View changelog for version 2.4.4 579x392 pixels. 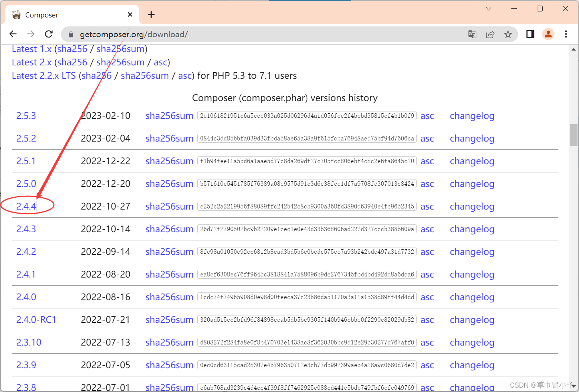coord(472,207)
